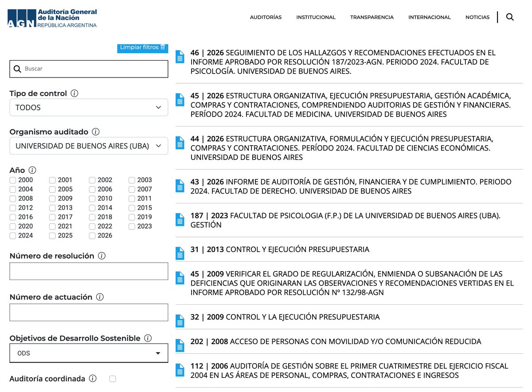Click the AGN logo in the header
This screenshot has width=532, height=392.
coord(52,18)
